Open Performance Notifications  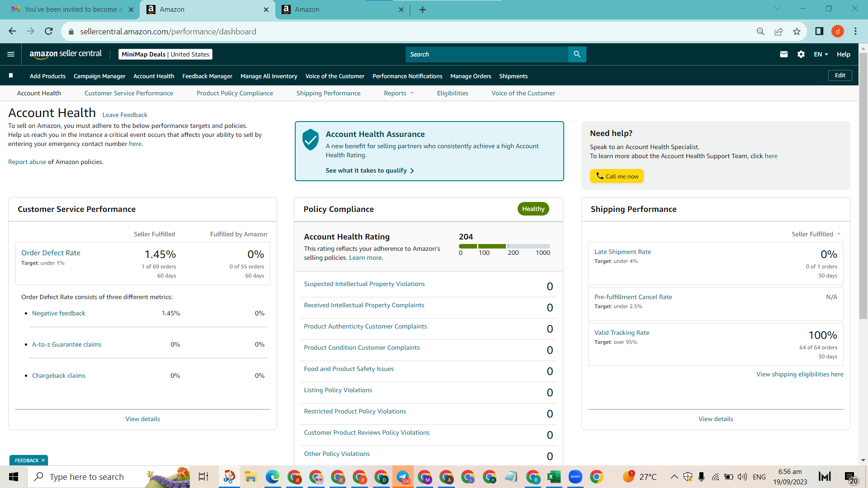coord(407,76)
